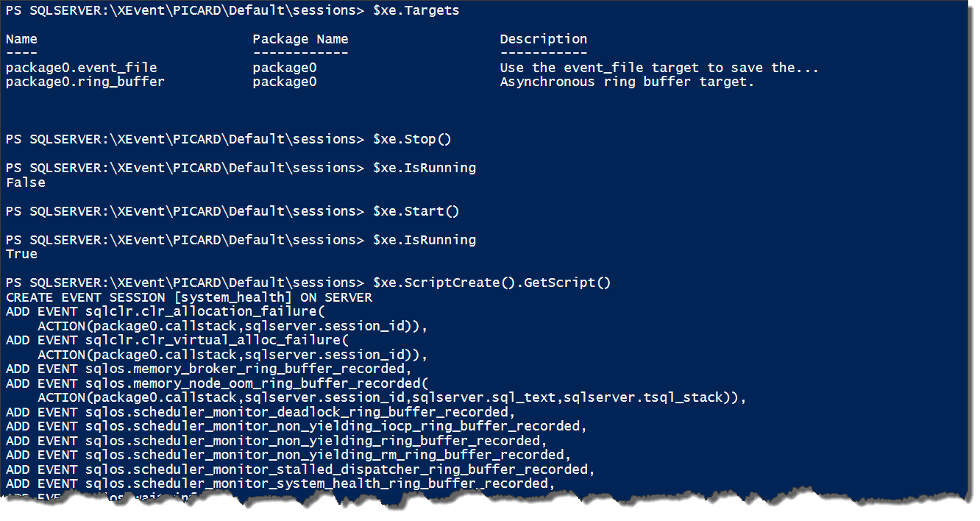
Task: Click the True output value
Action: (x=21, y=254)
